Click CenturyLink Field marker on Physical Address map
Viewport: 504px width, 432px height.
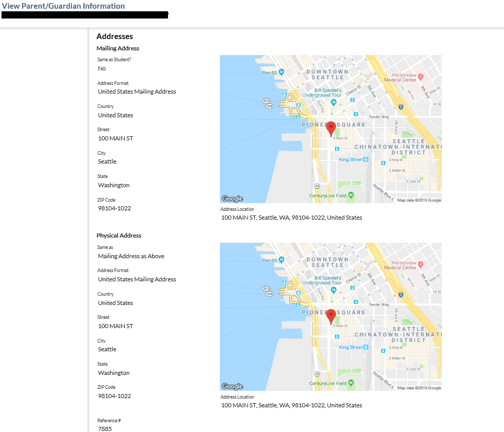coord(351,383)
